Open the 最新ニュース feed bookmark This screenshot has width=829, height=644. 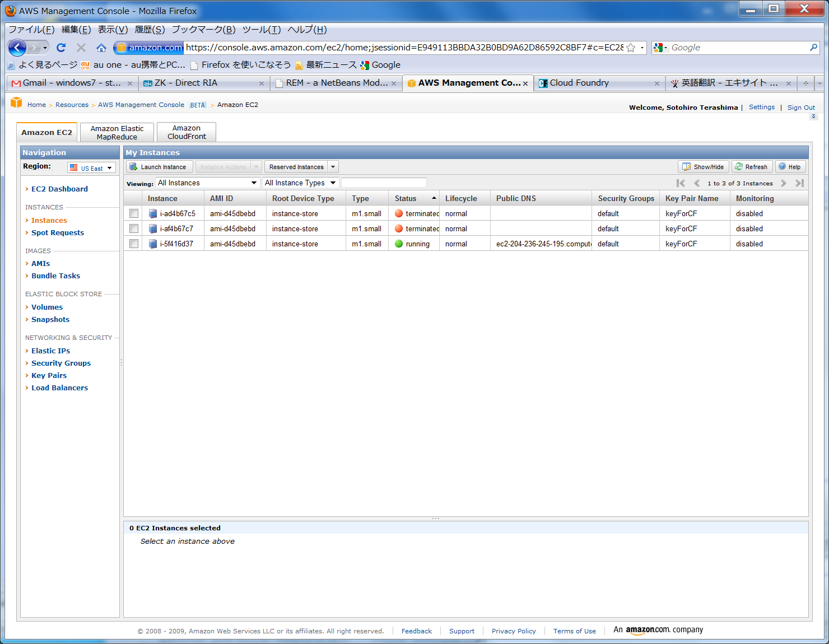click(326, 65)
